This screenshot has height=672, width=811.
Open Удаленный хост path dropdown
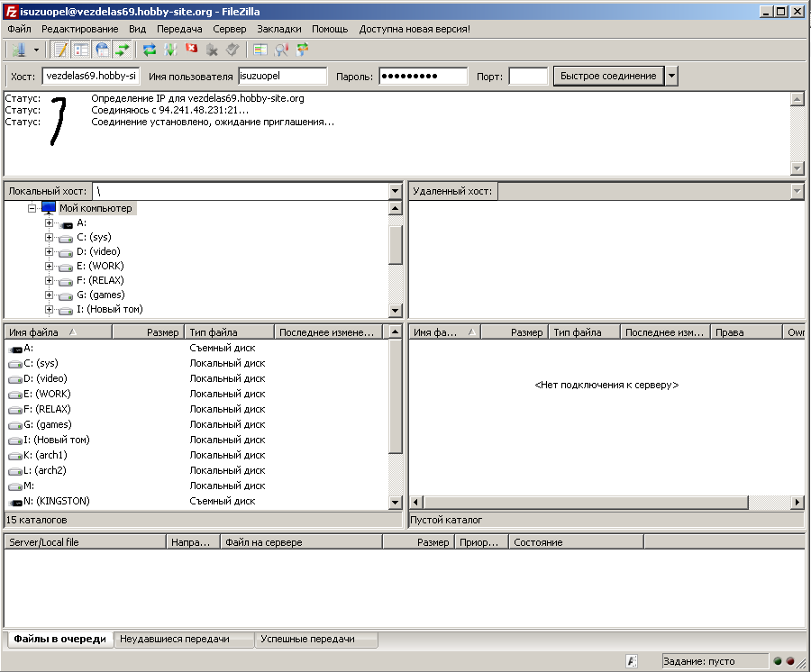[x=797, y=191]
